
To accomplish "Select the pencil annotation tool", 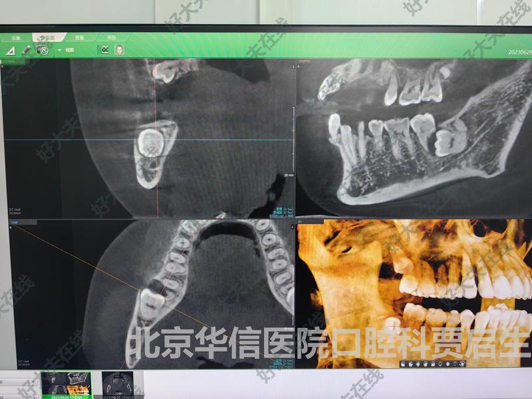I will coord(26,50).
